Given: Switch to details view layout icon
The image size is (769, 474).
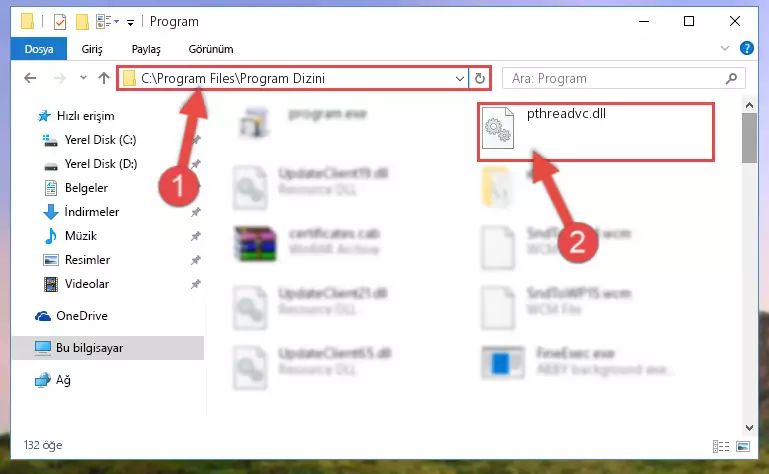Looking at the screenshot, I should point(720,446).
